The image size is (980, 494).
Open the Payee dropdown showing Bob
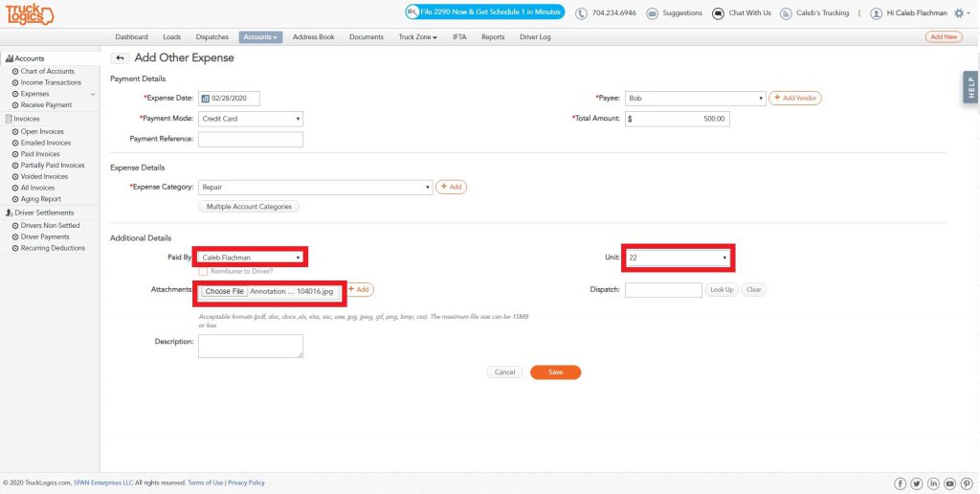tap(695, 99)
